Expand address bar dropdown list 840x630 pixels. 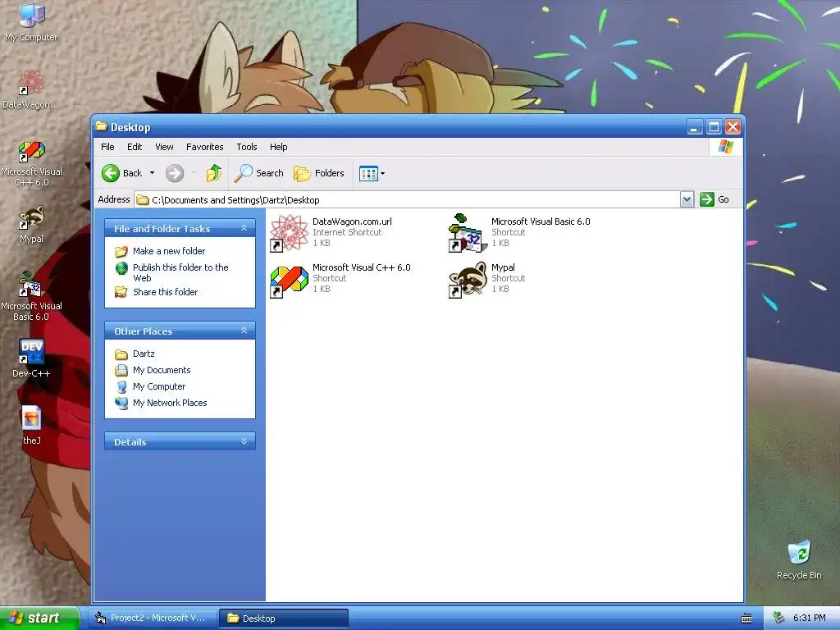click(x=687, y=200)
